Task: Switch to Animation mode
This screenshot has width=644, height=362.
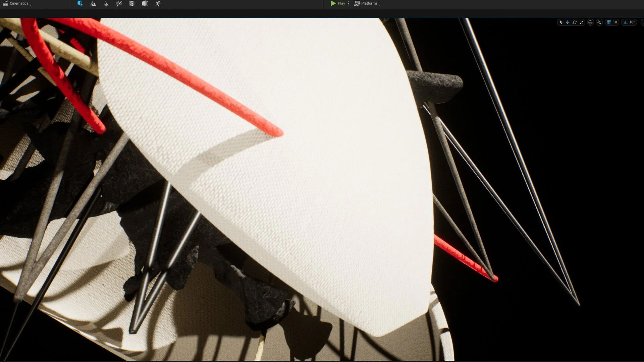Action: pyautogui.click(x=158, y=3)
